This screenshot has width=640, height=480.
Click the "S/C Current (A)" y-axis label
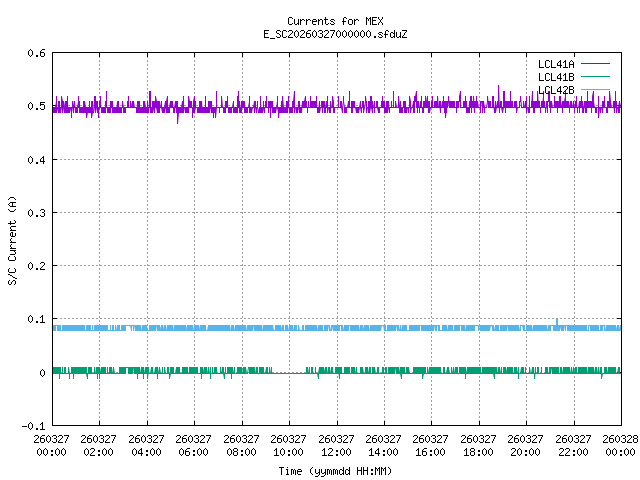13,239
